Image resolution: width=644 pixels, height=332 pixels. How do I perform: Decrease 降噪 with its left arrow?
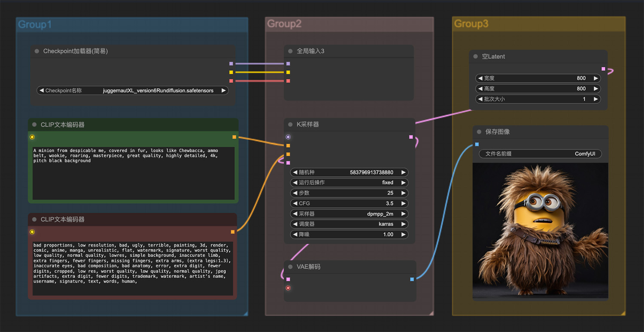coord(295,235)
